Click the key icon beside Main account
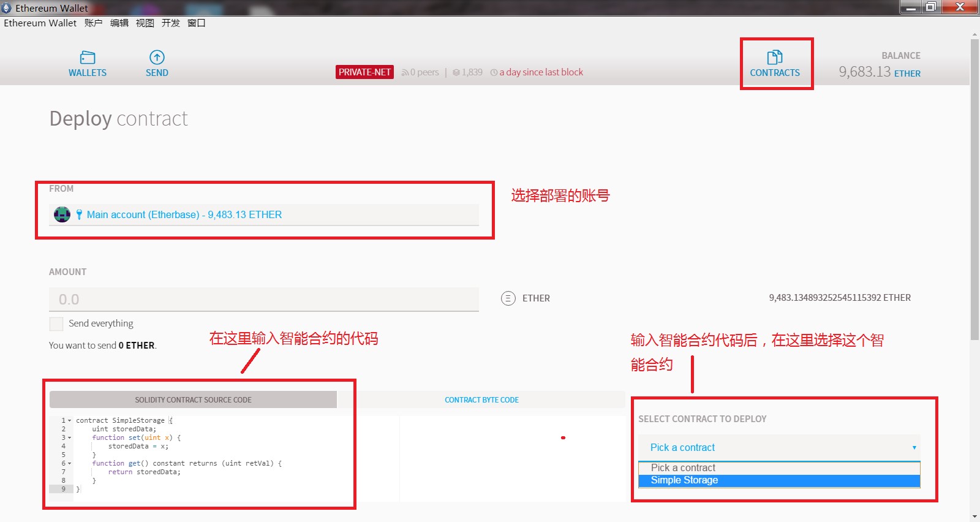980x522 pixels. pyautogui.click(x=79, y=214)
